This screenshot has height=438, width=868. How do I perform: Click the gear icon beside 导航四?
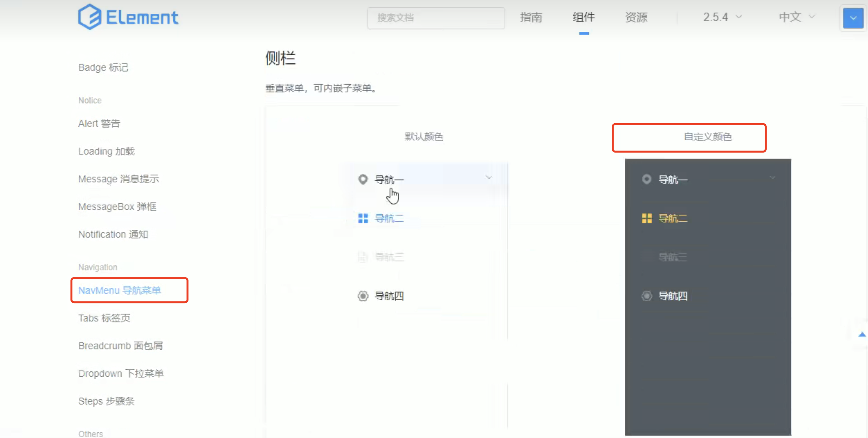tap(363, 296)
